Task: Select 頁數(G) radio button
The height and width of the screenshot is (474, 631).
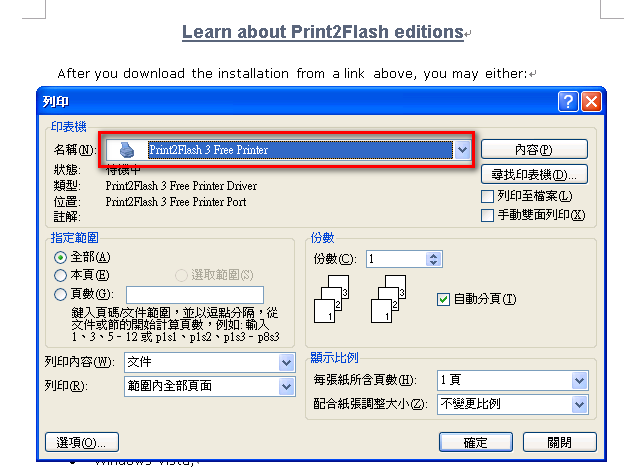Action: 60,295
